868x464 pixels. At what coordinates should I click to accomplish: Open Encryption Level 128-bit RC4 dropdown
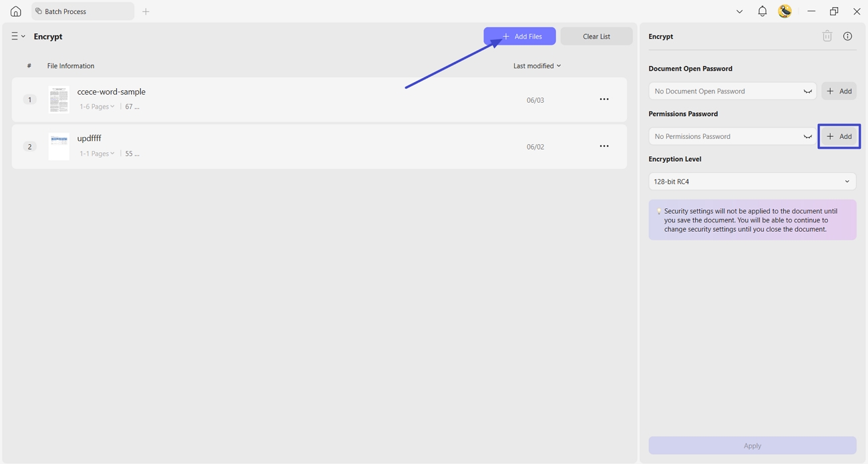pyautogui.click(x=752, y=182)
